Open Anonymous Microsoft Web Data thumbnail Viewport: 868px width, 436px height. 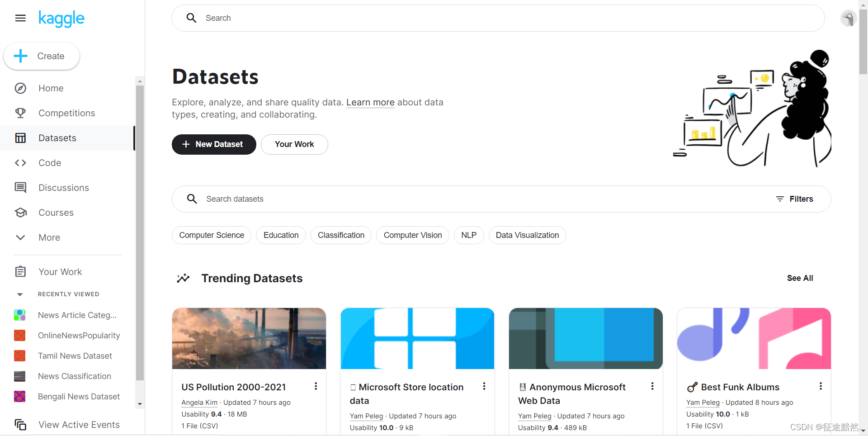[585, 338]
